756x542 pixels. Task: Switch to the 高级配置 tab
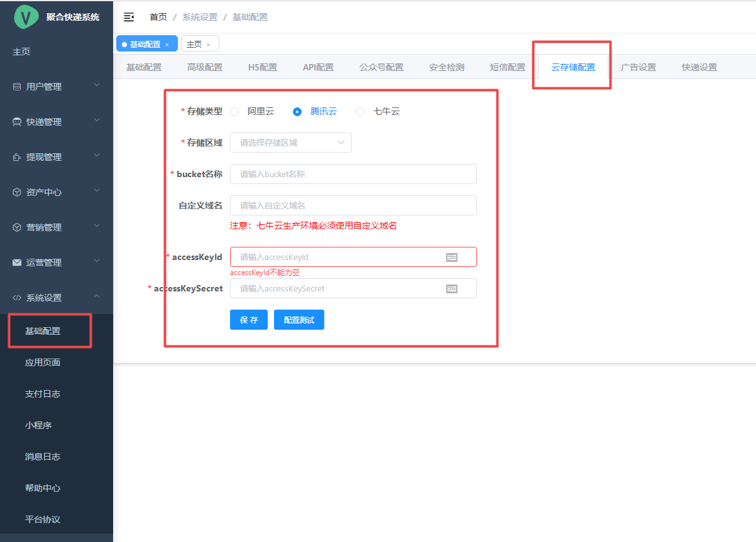pyautogui.click(x=205, y=67)
